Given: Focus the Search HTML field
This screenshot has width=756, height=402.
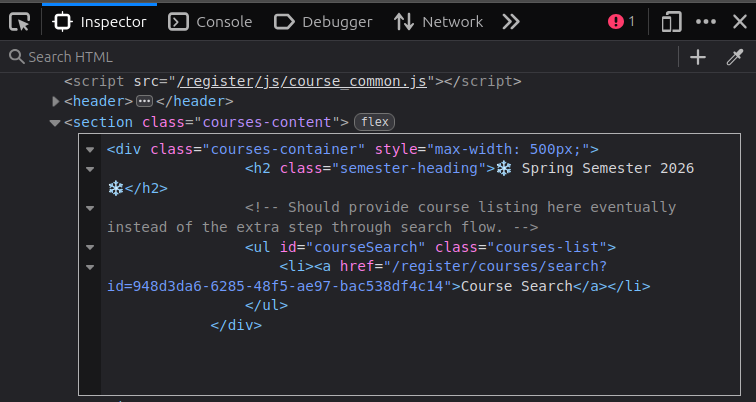Looking at the screenshot, I should (x=338, y=57).
